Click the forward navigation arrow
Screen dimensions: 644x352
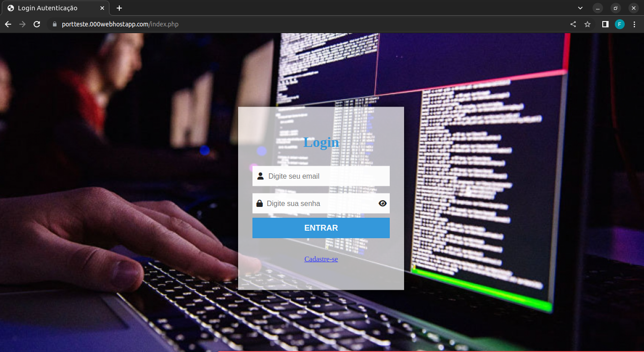[x=22, y=24]
